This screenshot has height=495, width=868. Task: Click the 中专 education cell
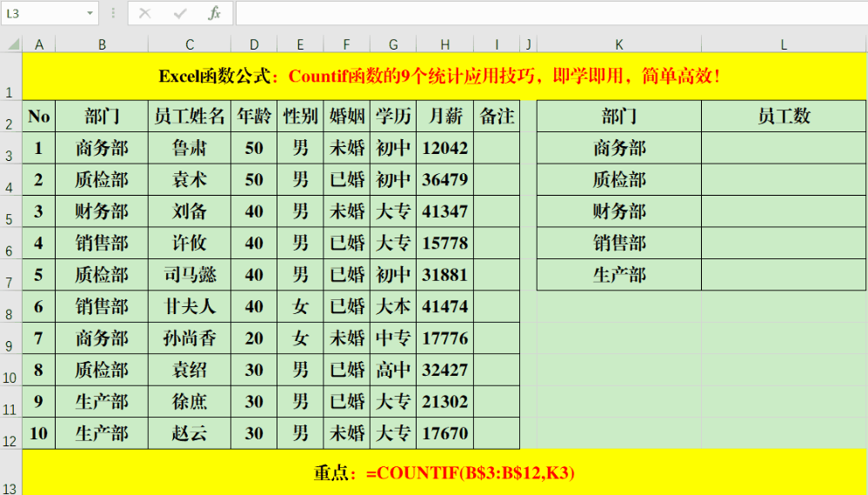point(393,338)
